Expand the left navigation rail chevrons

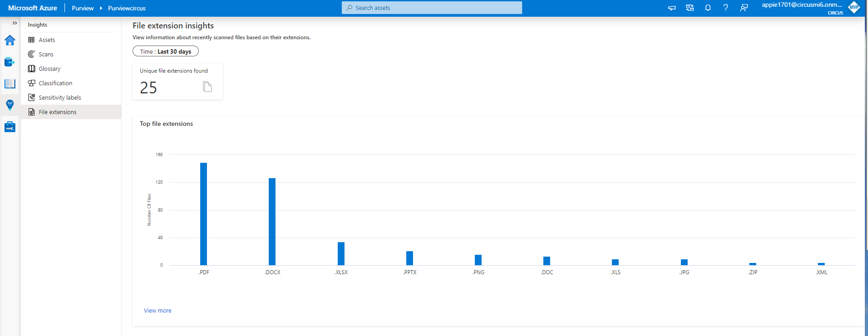click(14, 23)
